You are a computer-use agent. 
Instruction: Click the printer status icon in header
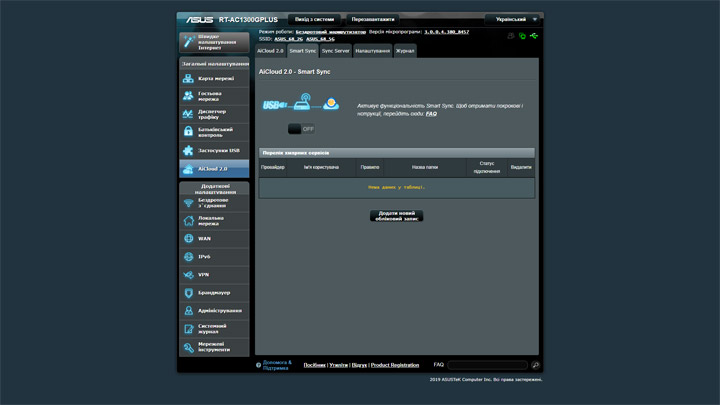tap(511, 36)
